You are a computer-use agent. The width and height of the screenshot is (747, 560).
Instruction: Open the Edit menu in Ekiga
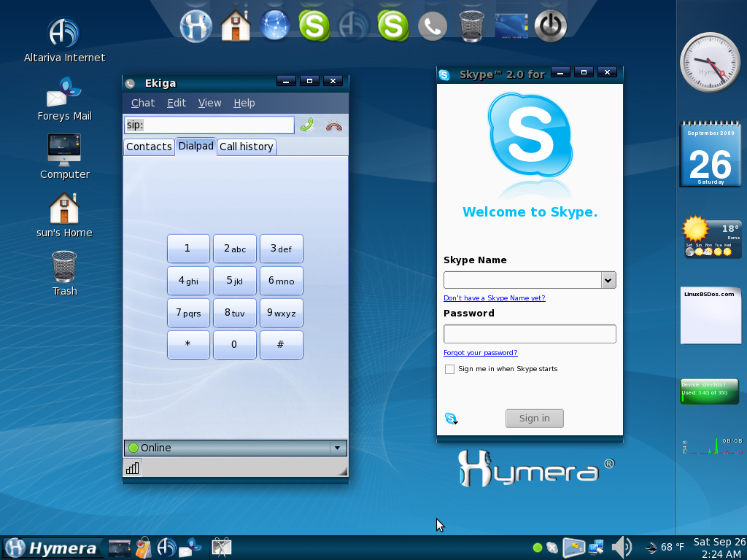[177, 103]
